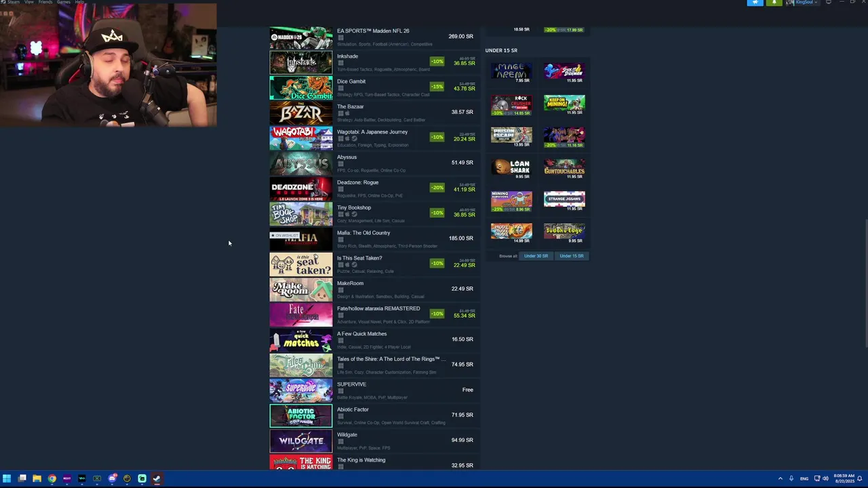
Task: Open the Windows Start menu
Action: pyautogui.click(x=7, y=479)
